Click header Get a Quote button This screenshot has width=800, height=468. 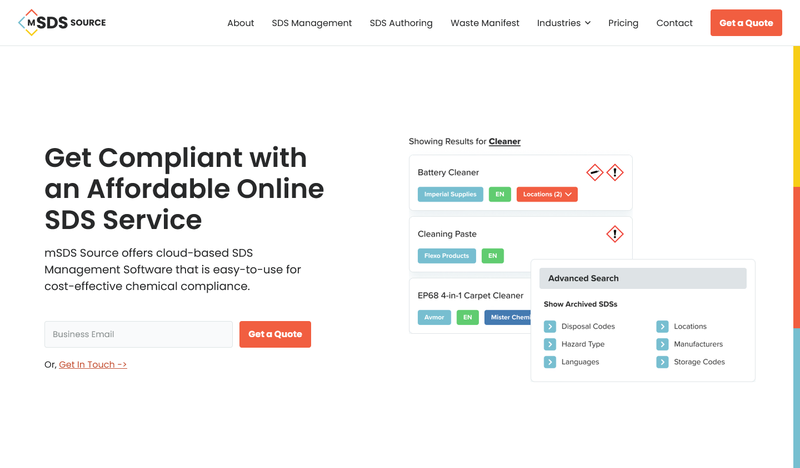746,22
